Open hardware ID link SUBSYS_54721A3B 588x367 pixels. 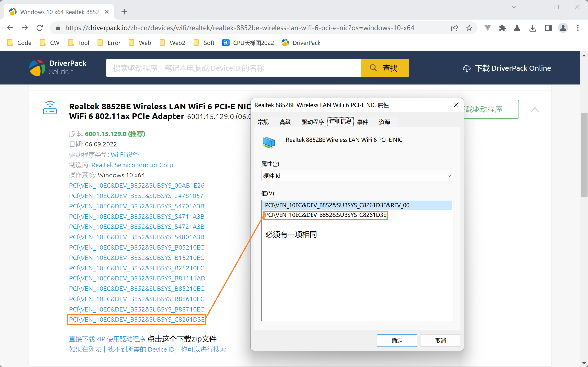136,227
